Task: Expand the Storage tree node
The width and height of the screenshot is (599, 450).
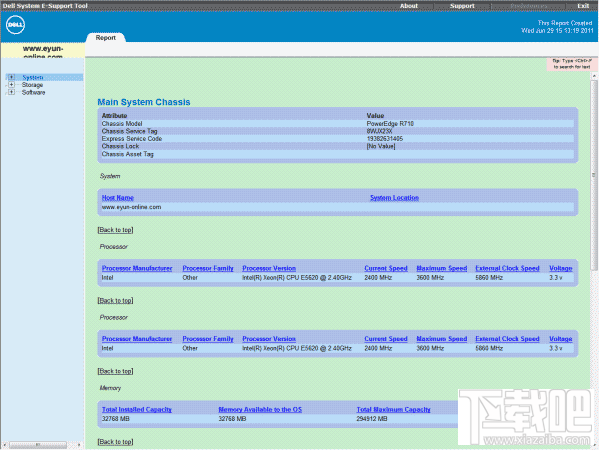Action: pyautogui.click(x=11, y=85)
